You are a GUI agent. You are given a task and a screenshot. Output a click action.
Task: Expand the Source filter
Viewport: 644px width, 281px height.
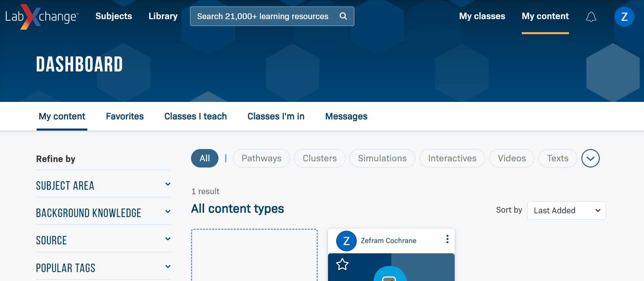pyautogui.click(x=103, y=240)
